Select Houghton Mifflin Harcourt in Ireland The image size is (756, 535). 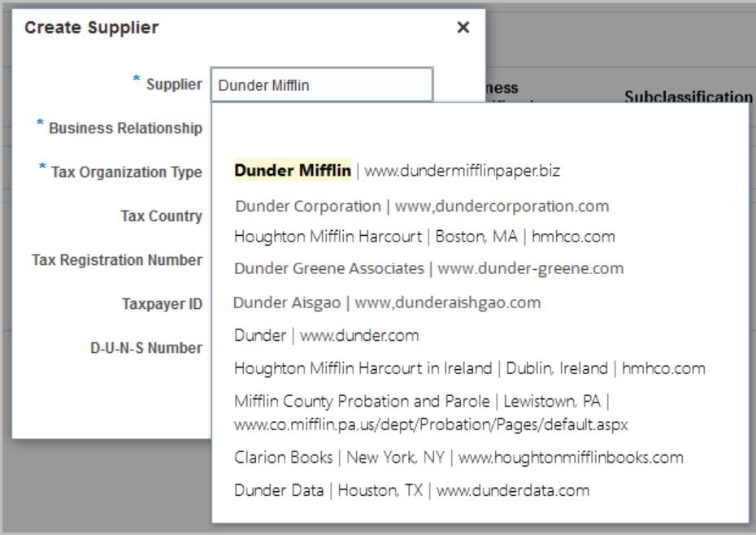tap(470, 368)
